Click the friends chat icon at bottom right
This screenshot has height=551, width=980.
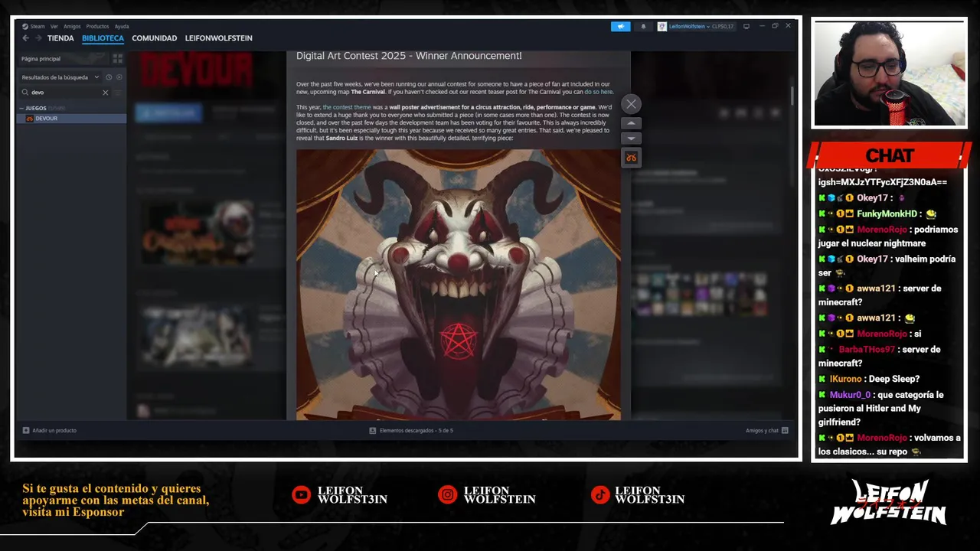[x=785, y=431]
